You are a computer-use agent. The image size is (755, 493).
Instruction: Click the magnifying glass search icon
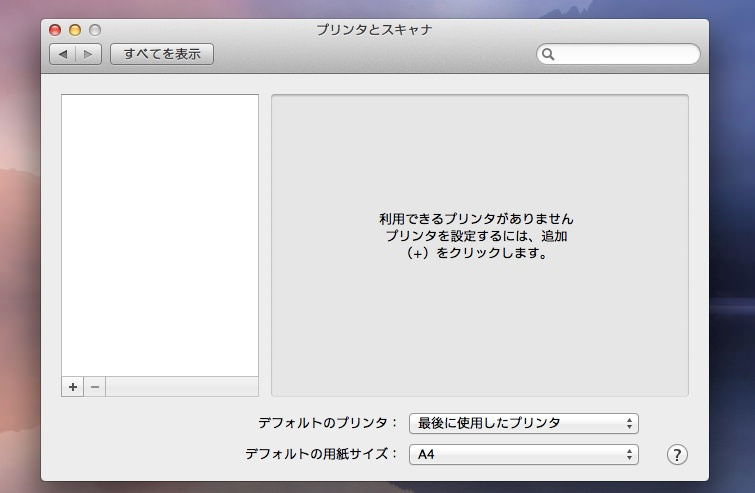(x=548, y=54)
